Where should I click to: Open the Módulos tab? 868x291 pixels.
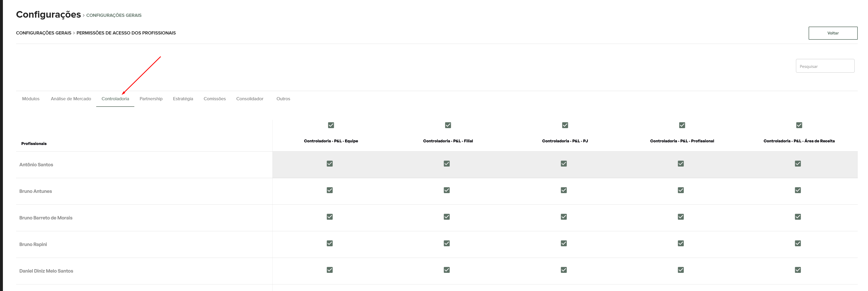(x=31, y=99)
